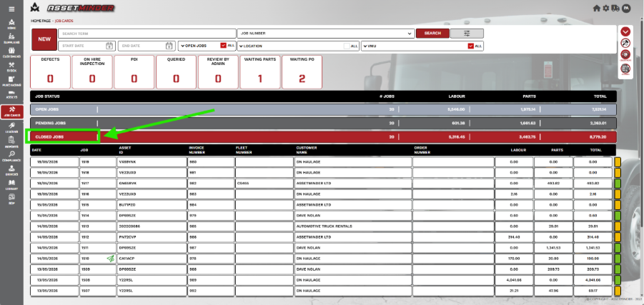
Task: Open the Drivers sidebar section
Action: pyautogui.click(x=12, y=171)
